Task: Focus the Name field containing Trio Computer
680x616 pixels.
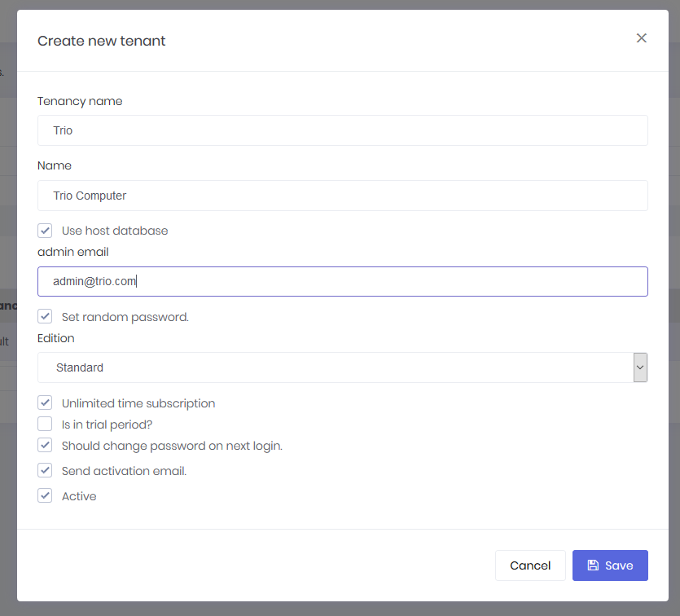Action: tap(342, 196)
